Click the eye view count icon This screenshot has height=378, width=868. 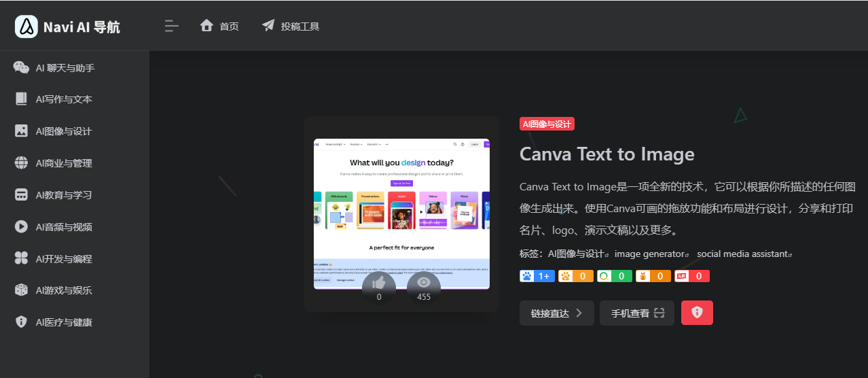click(424, 282)
